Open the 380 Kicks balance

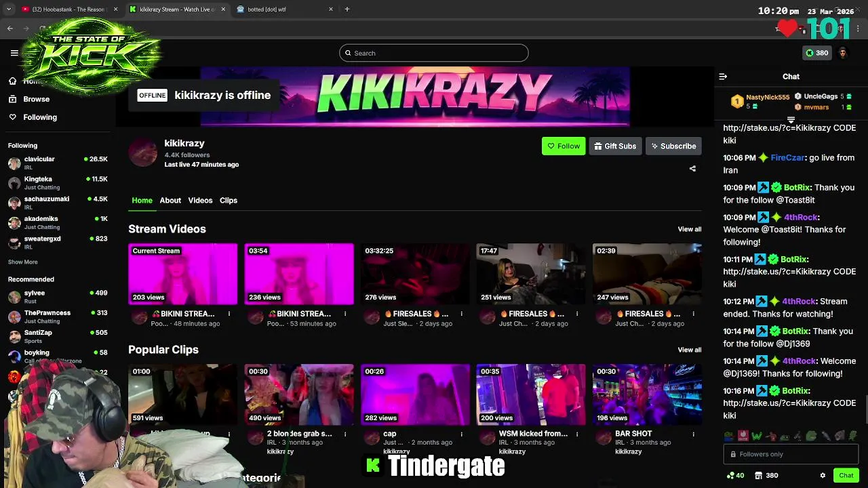[816, 53]
